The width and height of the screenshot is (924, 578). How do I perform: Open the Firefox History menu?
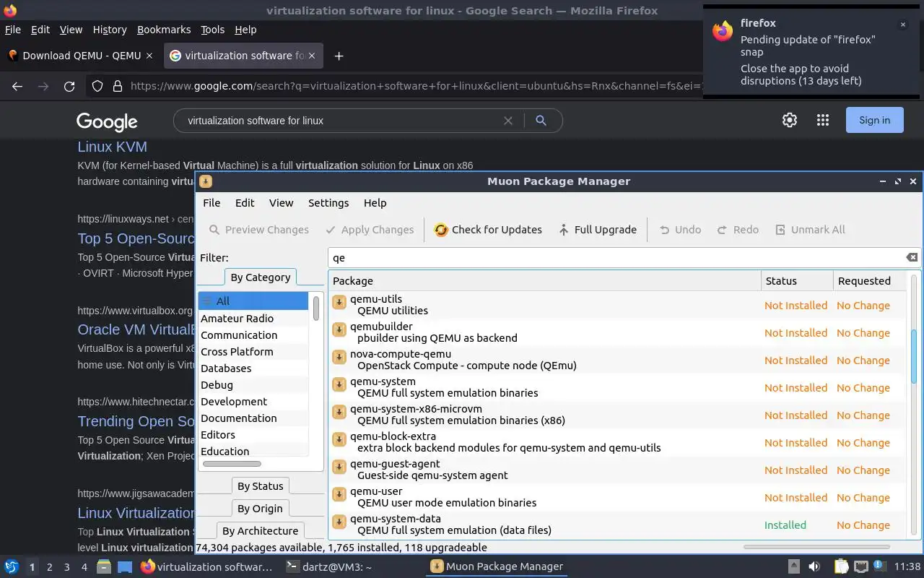110,30
